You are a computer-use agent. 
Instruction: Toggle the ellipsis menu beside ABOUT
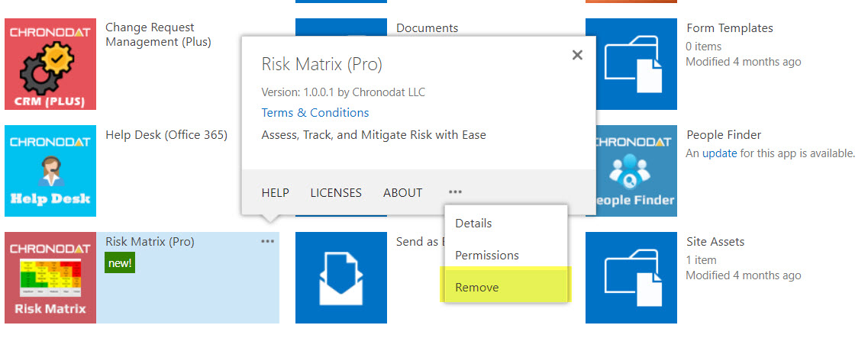click(x=455, y=192)
